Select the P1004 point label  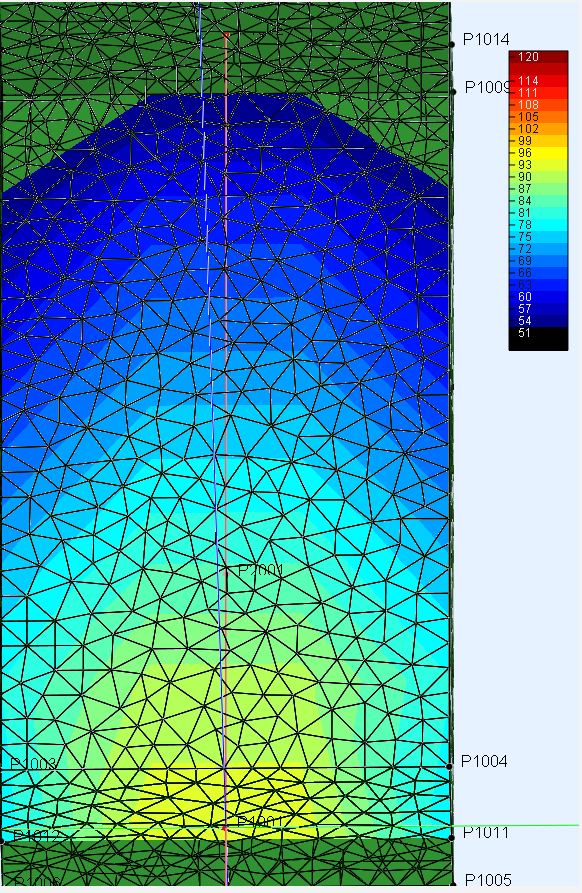pos(484,761)
